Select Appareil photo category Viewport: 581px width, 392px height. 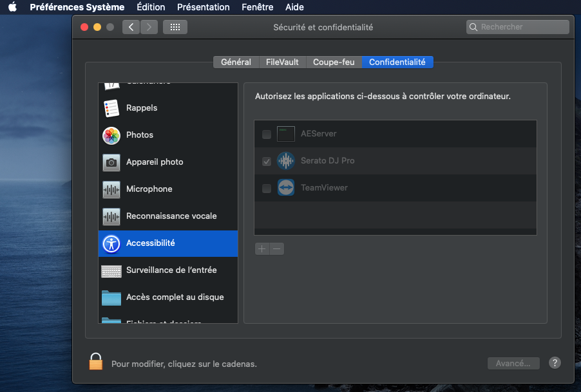click(168, 162)
